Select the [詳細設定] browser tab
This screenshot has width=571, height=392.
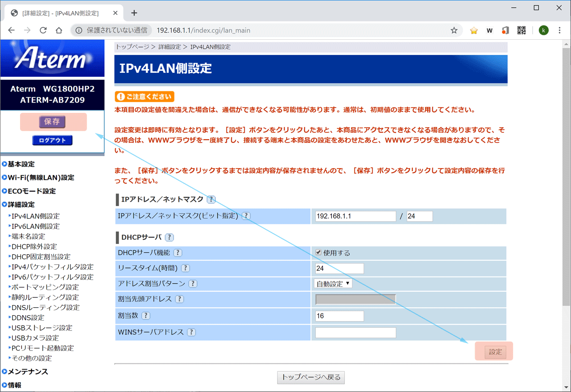click(x=63, y=13)
